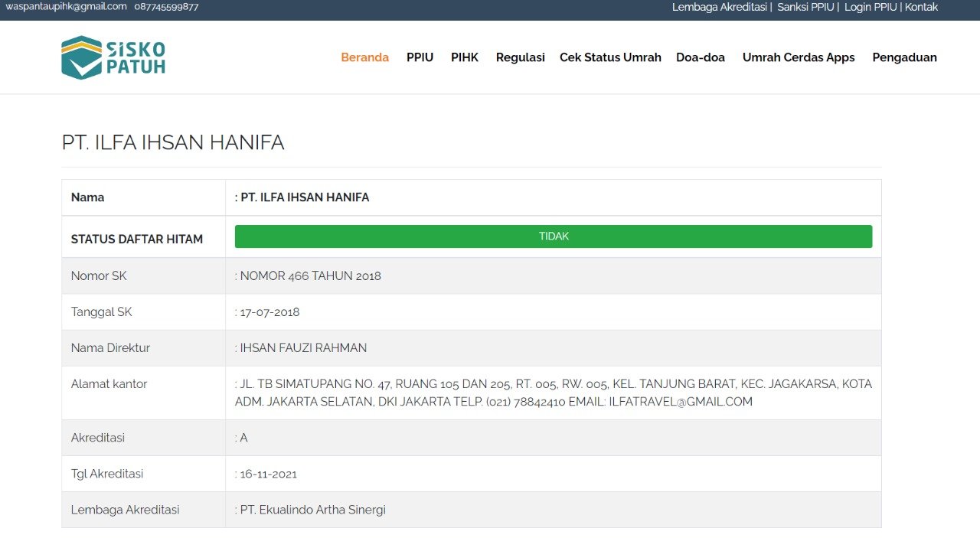Click PT. Ekualindo Artha Sinergi accreditation value
The image size is (980, 538).
tap(312, 510)
